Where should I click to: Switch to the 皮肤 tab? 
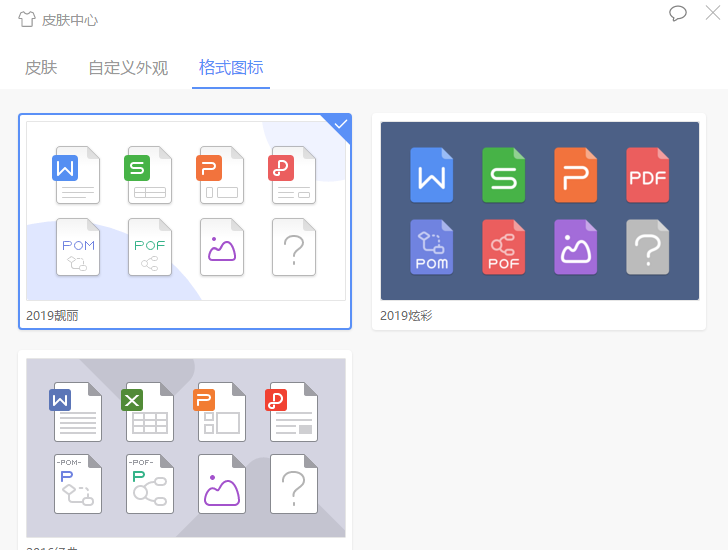click(41, 68)
